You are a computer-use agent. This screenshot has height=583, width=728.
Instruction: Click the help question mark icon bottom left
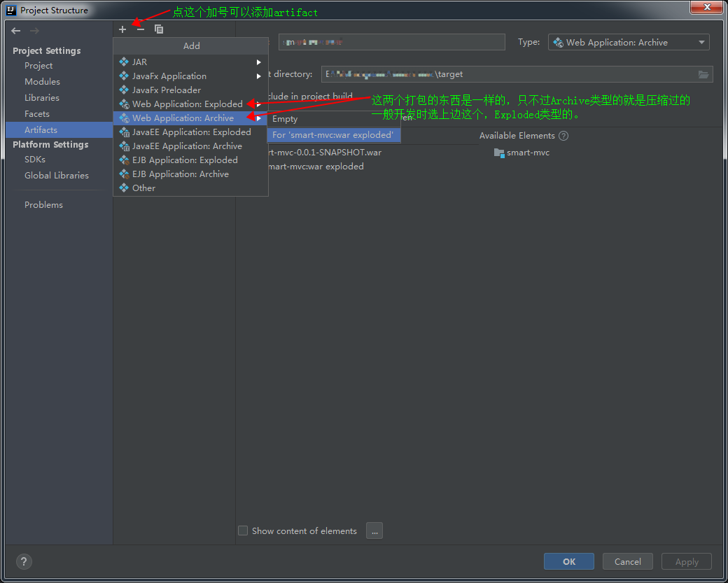pyautogui.click(x=23, y=561)
